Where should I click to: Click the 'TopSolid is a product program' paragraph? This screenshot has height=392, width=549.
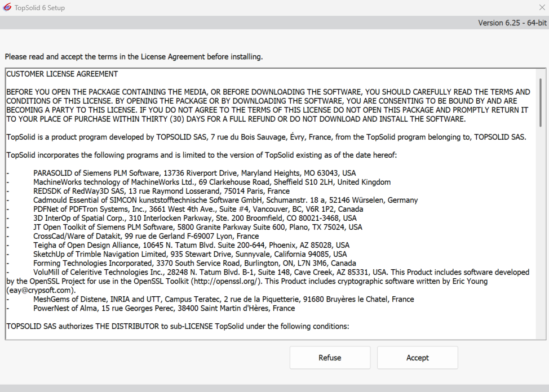pos(266,137)
